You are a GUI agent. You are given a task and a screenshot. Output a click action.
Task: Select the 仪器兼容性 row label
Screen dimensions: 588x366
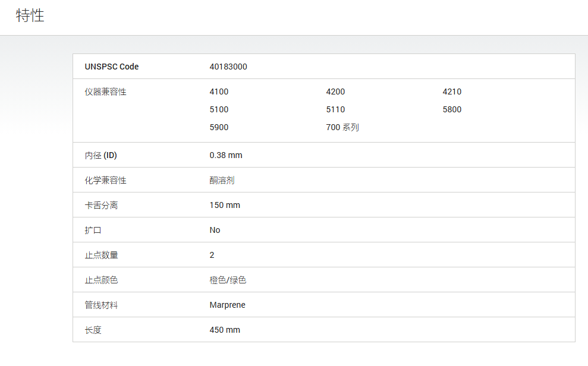105,91
